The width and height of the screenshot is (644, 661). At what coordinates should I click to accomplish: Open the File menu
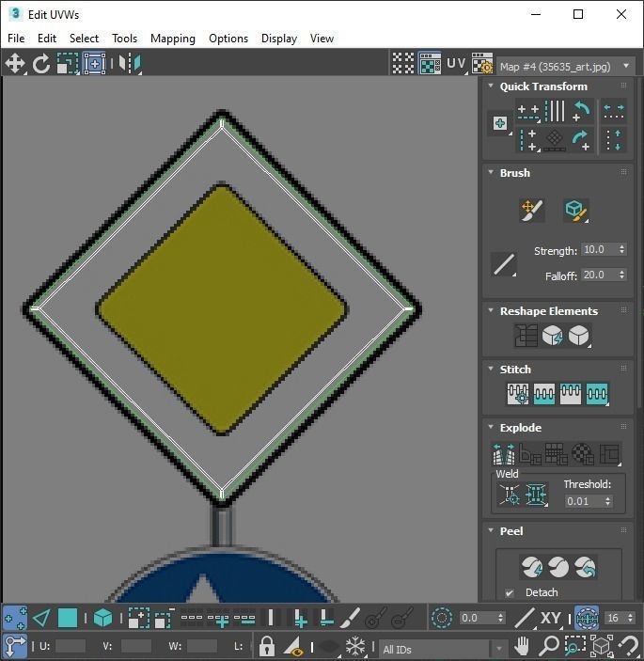(16, 39)
